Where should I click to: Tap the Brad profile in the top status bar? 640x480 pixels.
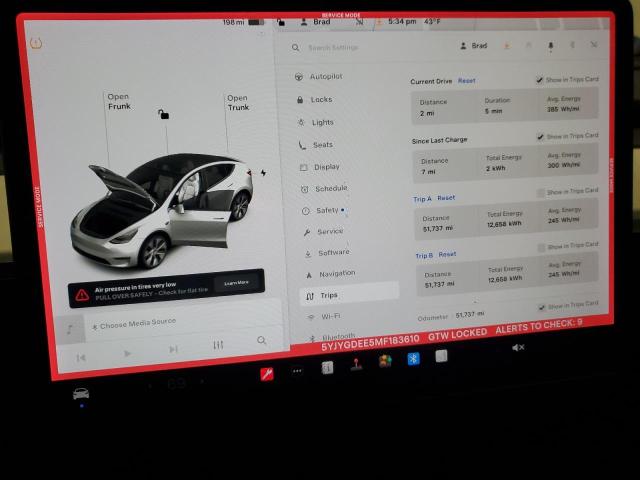click(316, 22)
